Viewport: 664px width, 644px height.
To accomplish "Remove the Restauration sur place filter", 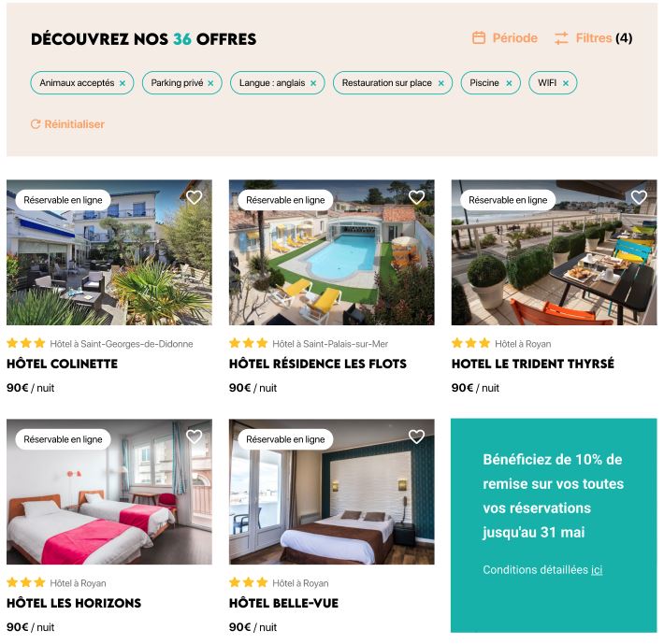I will click(440, 83).
